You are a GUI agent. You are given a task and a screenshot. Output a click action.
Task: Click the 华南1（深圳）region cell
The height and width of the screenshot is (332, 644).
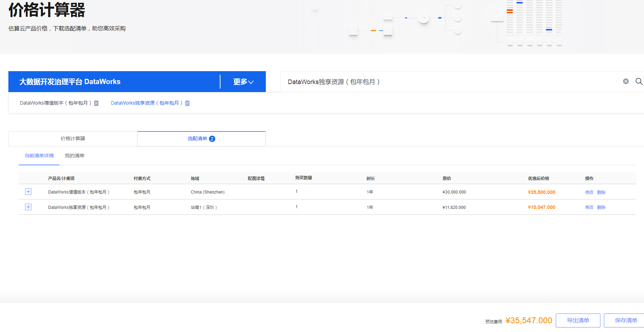point(204,207)
